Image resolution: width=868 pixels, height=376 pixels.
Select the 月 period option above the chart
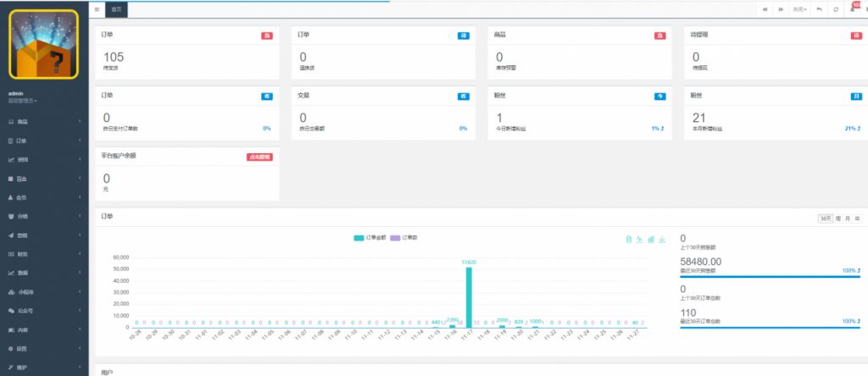[848, 218]
